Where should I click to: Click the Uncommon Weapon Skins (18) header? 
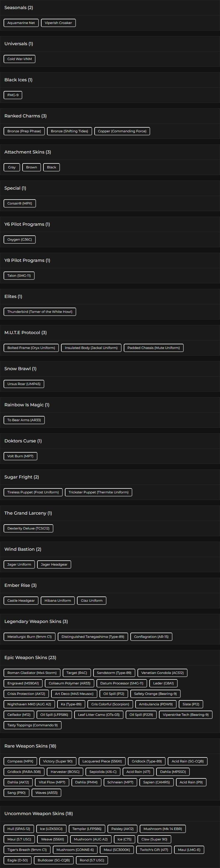pyautogui.click(x=39, y=813)
